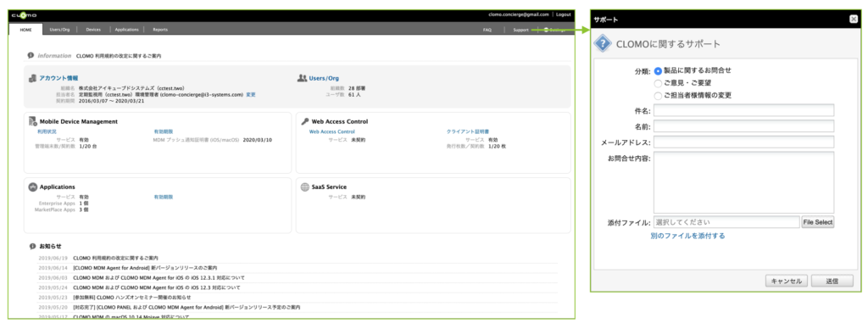Click the MDM push certificate date 2020/03/10

(x=258, y=140)
